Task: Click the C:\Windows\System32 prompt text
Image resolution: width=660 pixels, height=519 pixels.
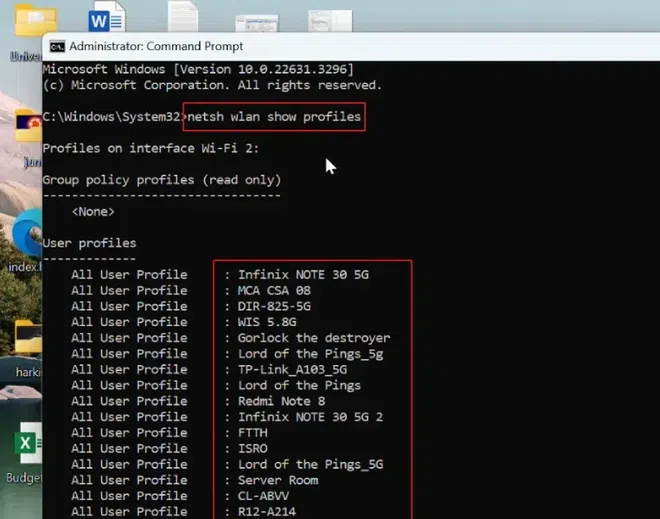Action: point(112,117)
